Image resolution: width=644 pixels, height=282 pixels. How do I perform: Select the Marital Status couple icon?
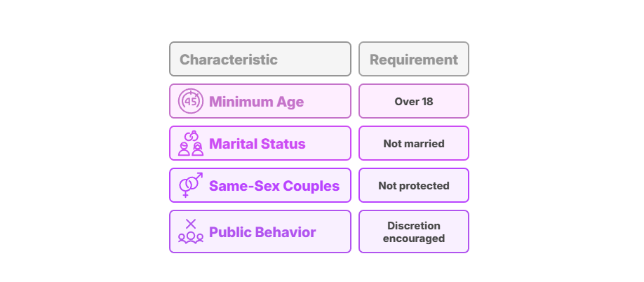pyautogui.click(x=191, y=143)
